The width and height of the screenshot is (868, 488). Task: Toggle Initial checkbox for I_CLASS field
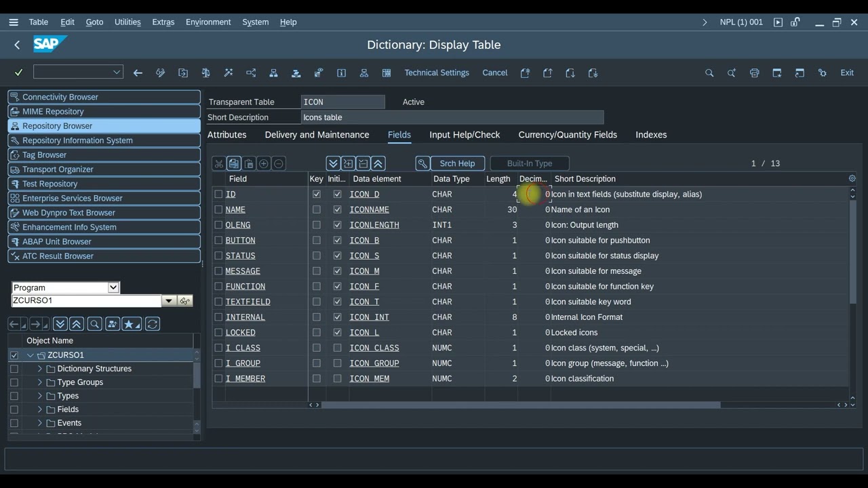337,348
